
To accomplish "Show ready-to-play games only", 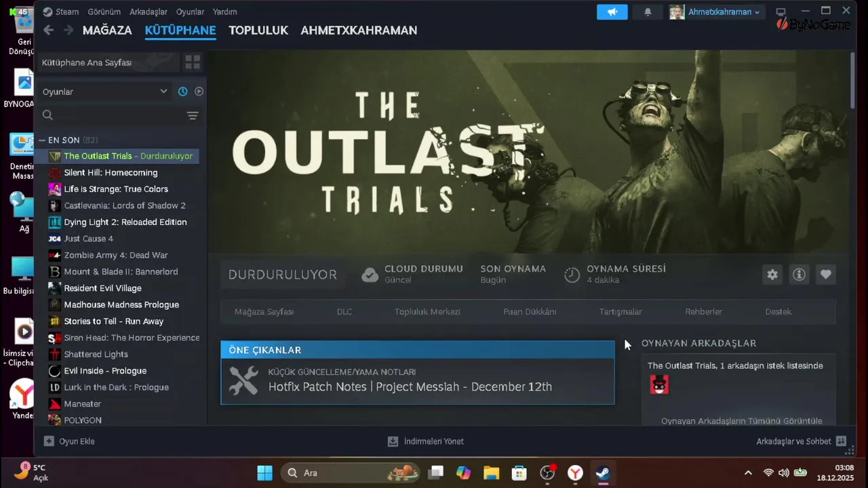I will pos(199,91).
